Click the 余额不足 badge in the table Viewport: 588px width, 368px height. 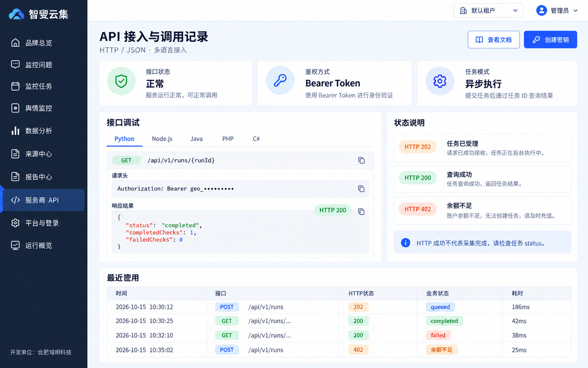point(442,349)
